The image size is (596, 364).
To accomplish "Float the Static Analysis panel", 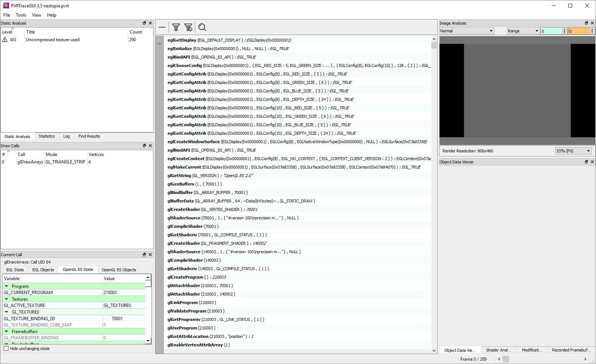I will click(x=144, y=23).
